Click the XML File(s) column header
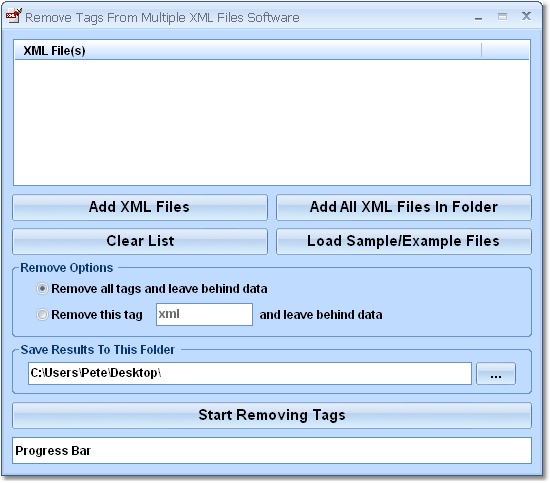 248,51
